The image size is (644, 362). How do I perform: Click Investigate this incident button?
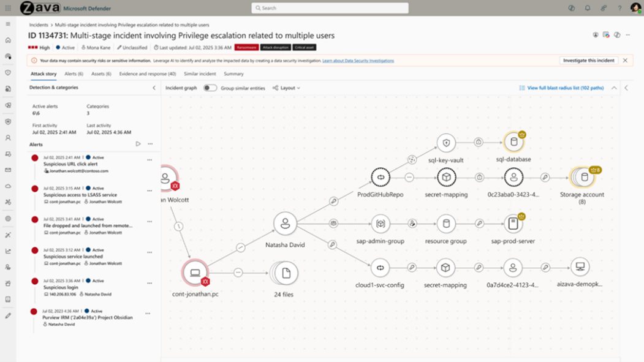589,60
